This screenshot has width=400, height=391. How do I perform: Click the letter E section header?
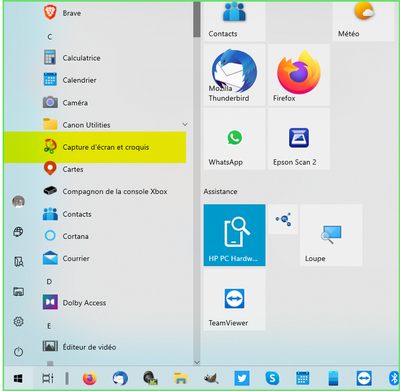click(49, 326)
